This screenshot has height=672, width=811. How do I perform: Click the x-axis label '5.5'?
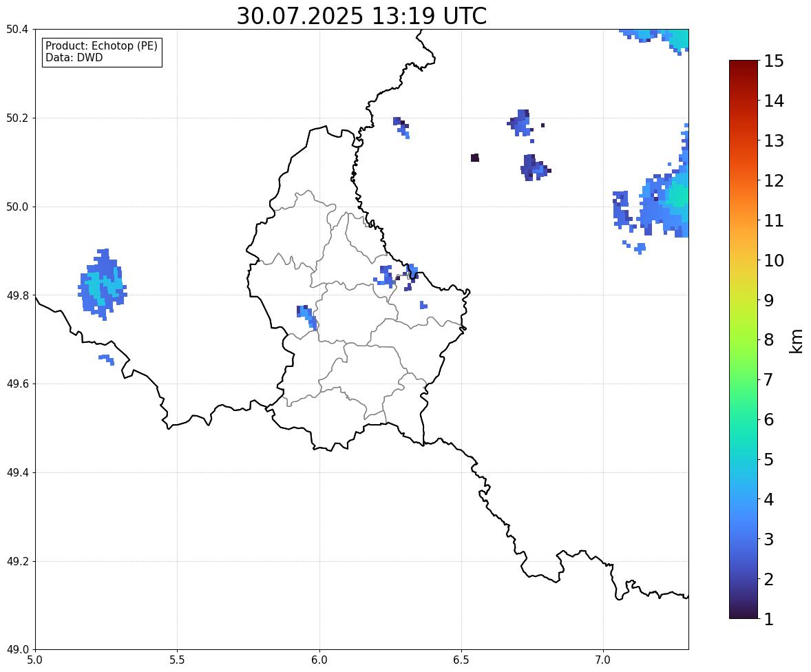(x=177, y=660)
